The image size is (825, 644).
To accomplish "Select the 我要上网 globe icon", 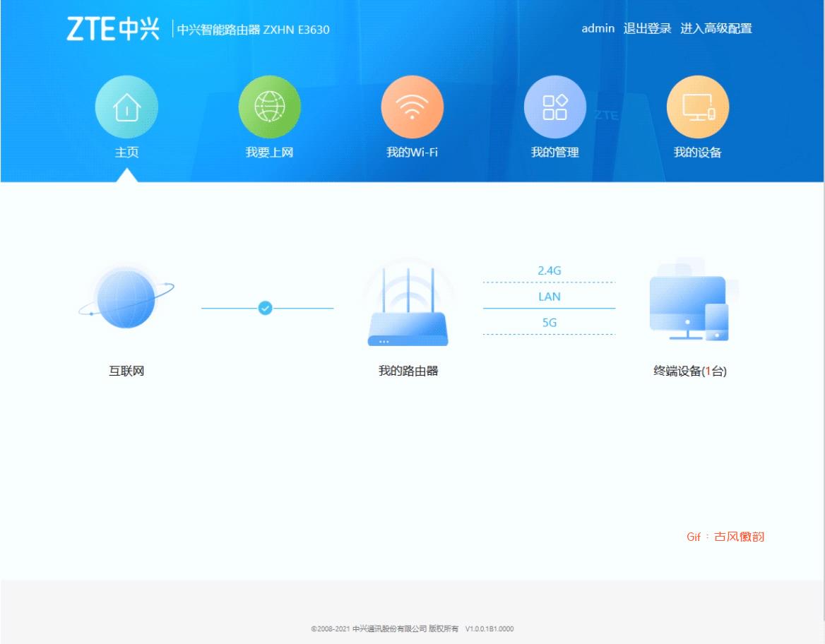I will [x=270, y=107].
